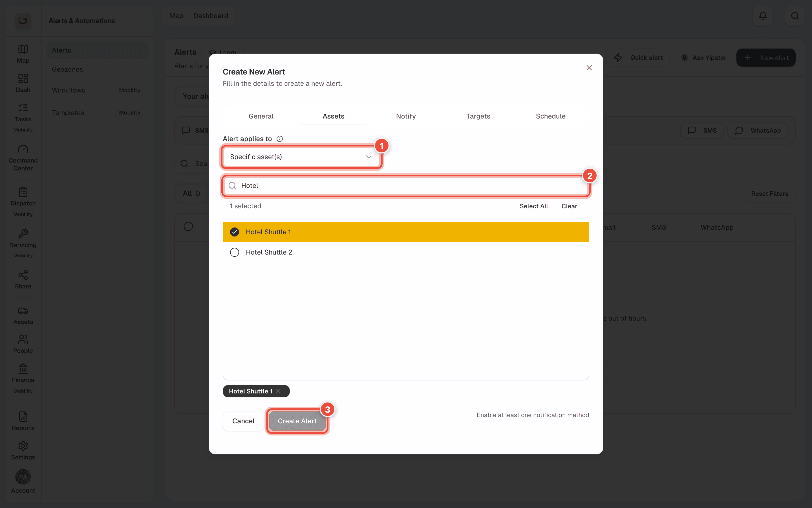
Task: Close the Create New Alert dialog
Action: [589, 68]
